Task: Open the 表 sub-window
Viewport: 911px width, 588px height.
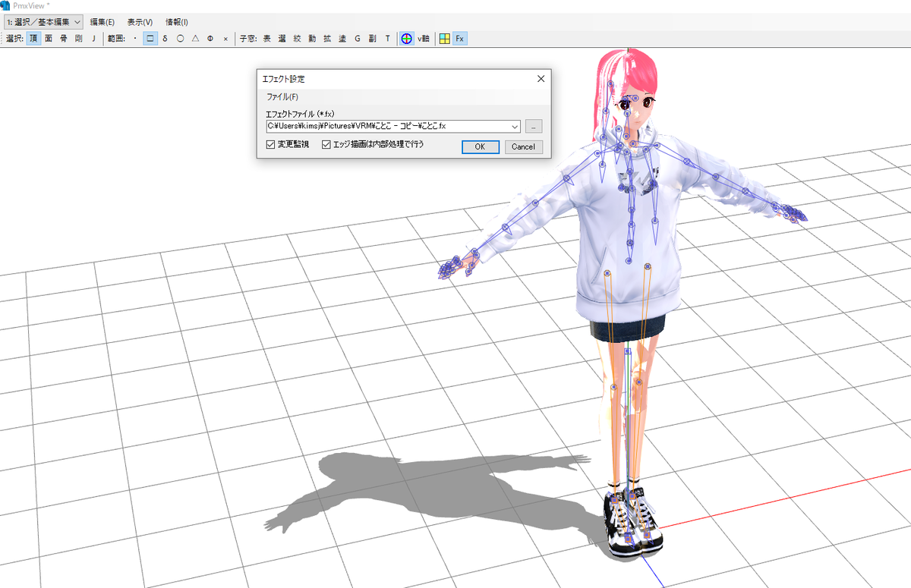Action: point(266,38)
